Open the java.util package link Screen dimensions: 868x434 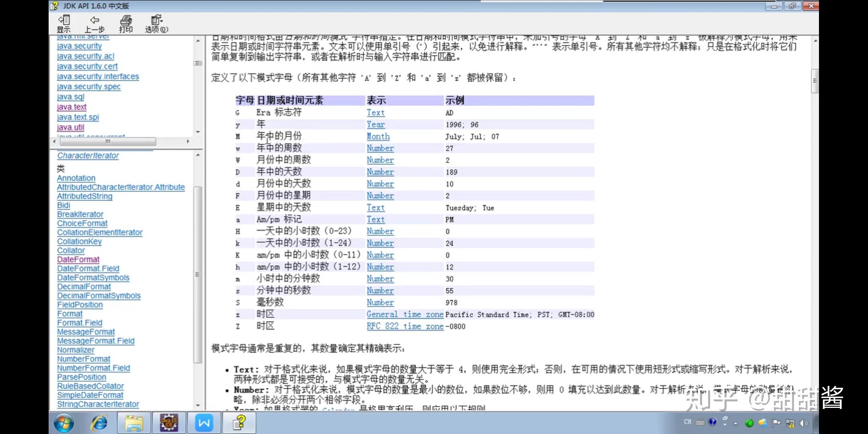click(x=70, y=127)
